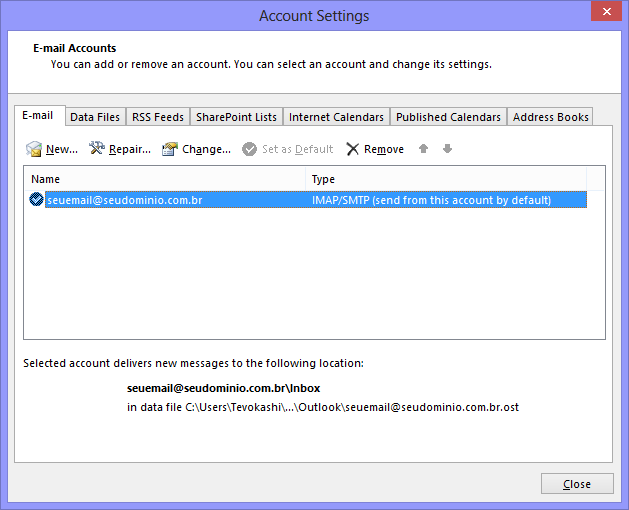Click the Change account icon
629x510 pixels.
coord(170,149)
